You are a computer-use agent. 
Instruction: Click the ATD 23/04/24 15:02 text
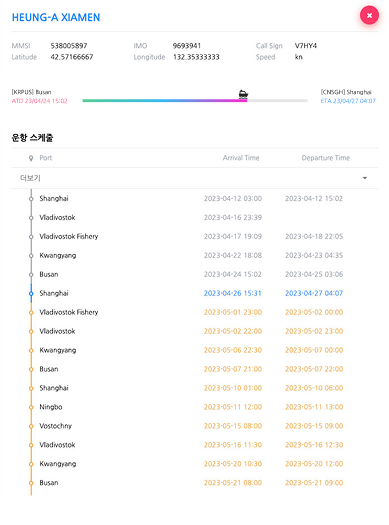click(x=40, y=101)
